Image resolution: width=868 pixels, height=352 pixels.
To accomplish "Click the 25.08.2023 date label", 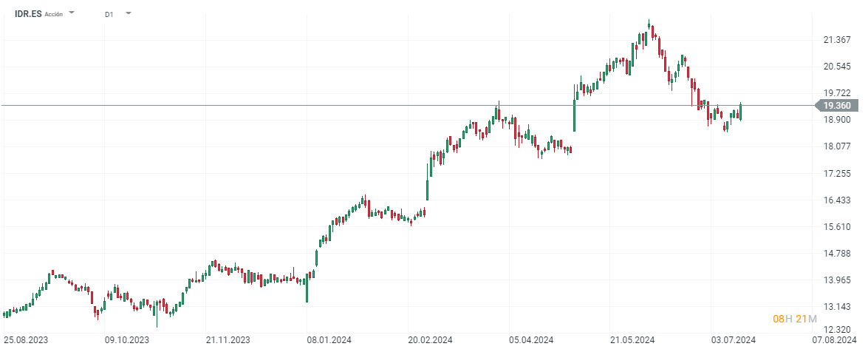I will (x=26, y=340).
